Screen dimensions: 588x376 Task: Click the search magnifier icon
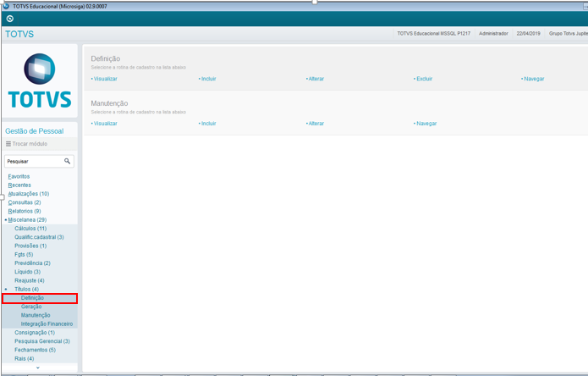pyautogui.click(x=67, y=161)
